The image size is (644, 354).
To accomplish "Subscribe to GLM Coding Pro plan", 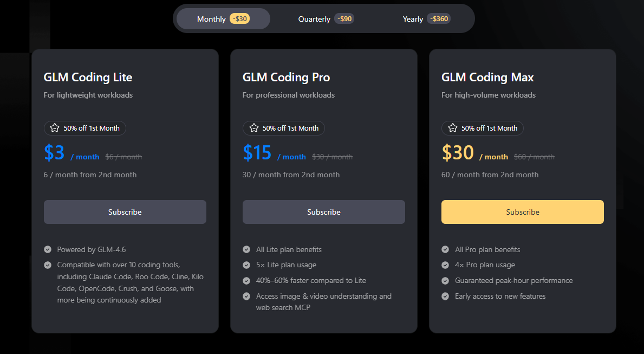I will click(323, 212).
